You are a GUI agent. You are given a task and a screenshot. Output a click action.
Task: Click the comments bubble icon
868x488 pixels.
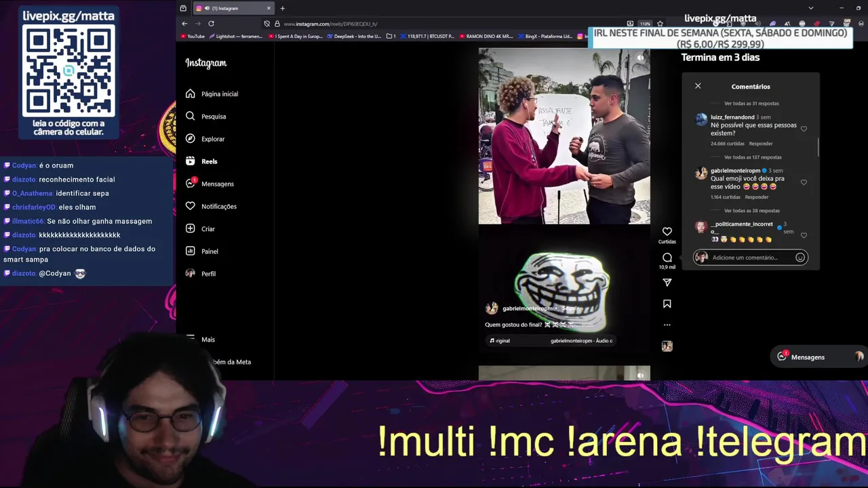tap(667, 257)
